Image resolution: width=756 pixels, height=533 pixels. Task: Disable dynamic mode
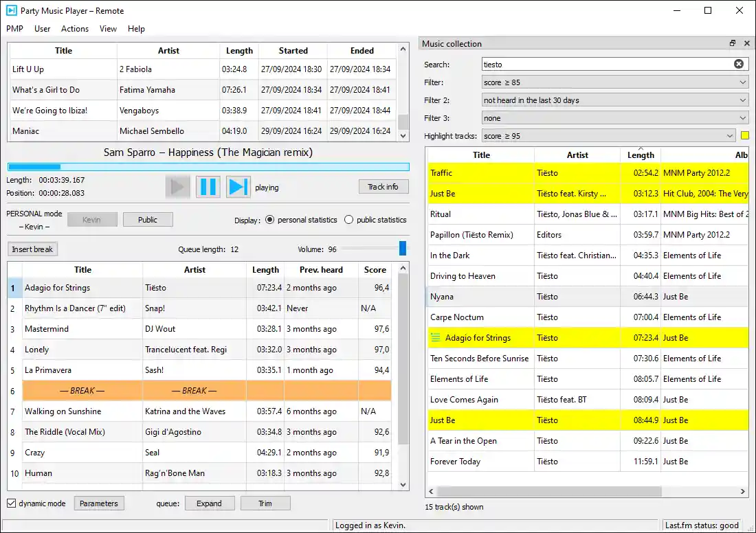click(12, 503)
